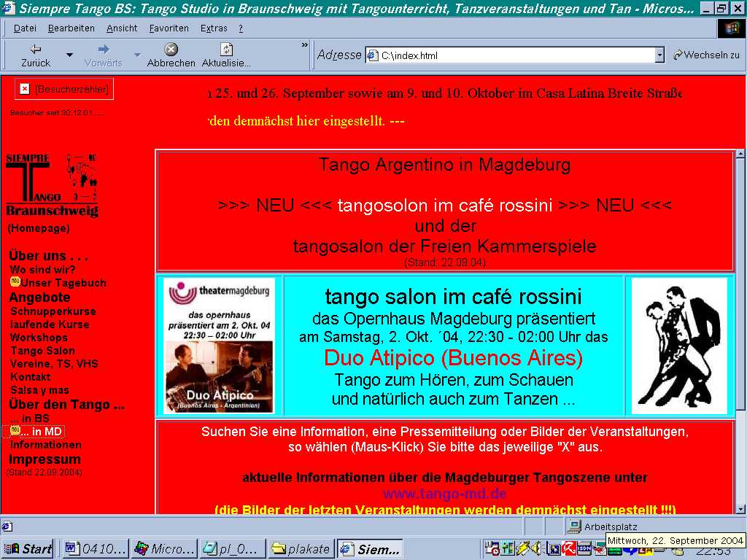Image resolution: width=747 pixels, height=560 pixels.
Task: Click the speaker volume tray icon
Action: (537, 548)
